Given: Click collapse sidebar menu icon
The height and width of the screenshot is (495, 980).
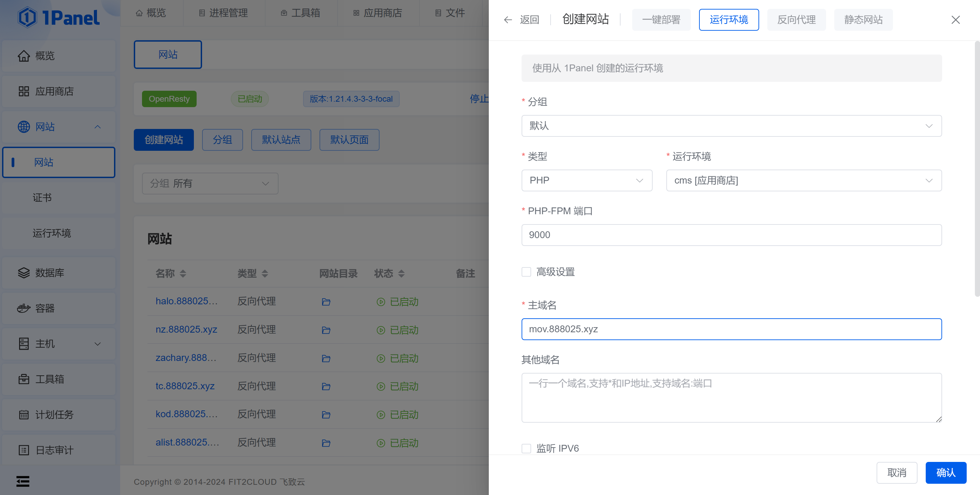Looking at the screenshot, I should [x=23, y=481].
